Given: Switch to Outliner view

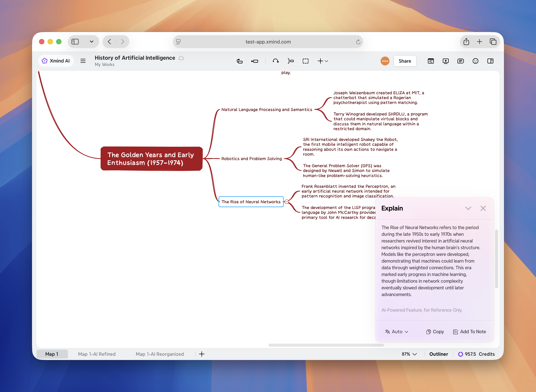Looking at the screenshot, I should click(439, 354).
